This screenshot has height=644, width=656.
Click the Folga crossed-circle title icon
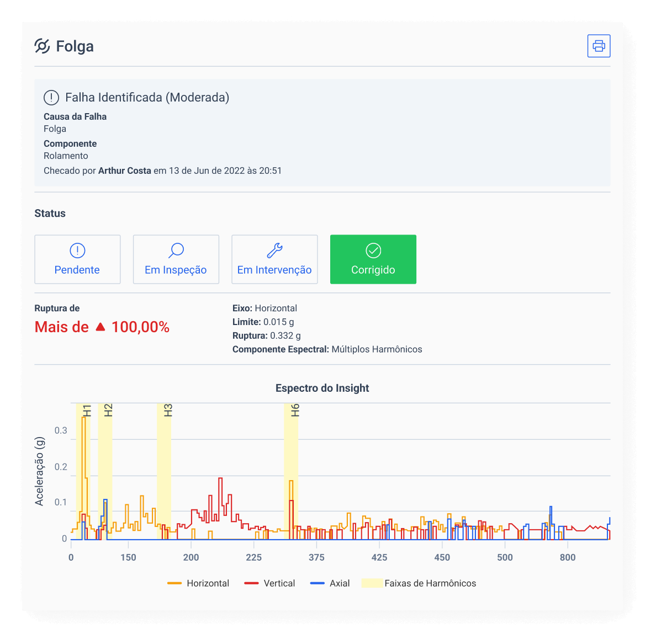point(42,46)
